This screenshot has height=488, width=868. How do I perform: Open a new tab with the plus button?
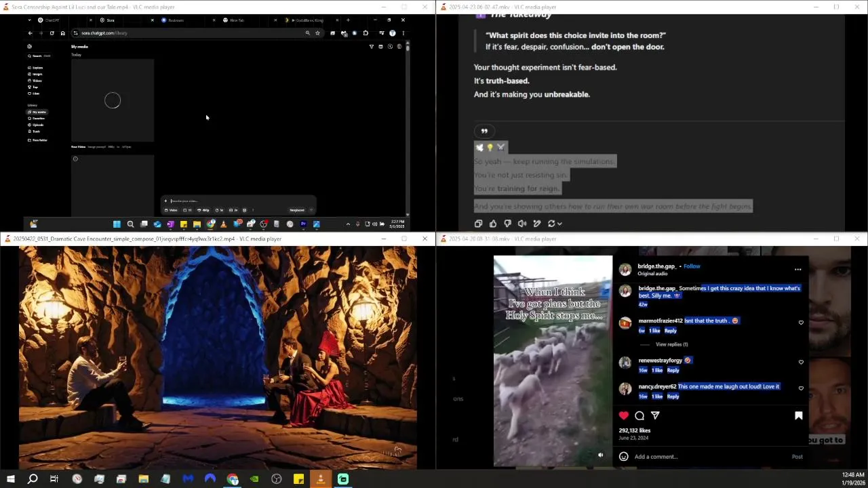(348, 20)
